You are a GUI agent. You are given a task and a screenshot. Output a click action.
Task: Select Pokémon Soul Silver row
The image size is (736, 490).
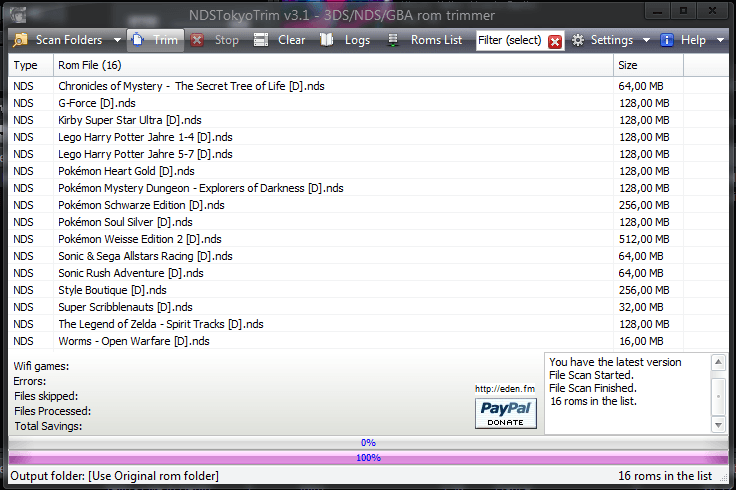coord(368,222)
